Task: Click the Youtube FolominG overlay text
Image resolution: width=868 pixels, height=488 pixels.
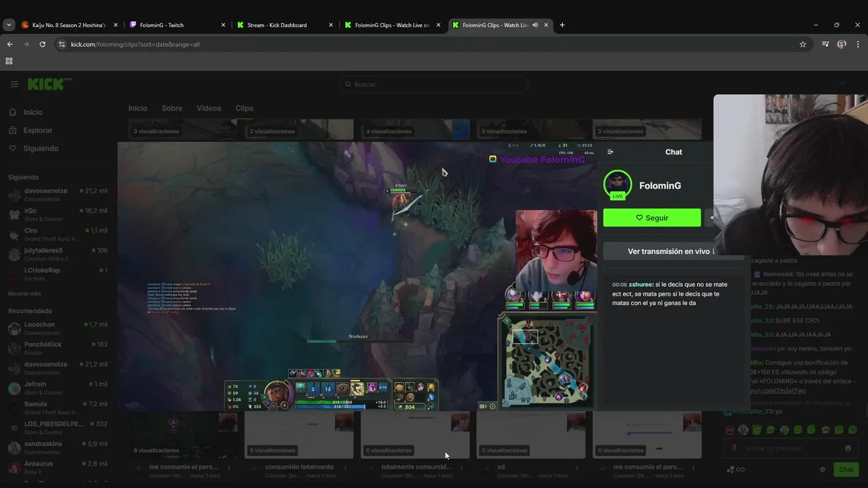Action: 542,159
